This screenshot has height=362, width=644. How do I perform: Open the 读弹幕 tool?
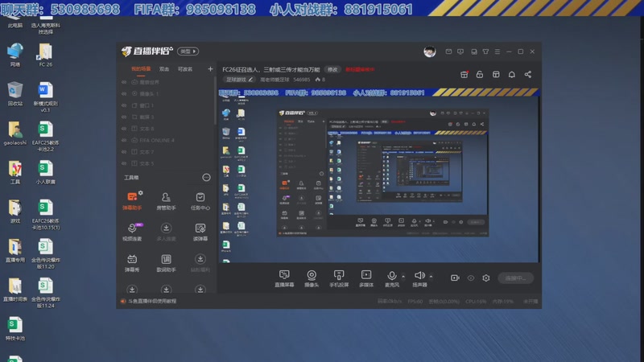pyautogui.click(x=200, y=232)
